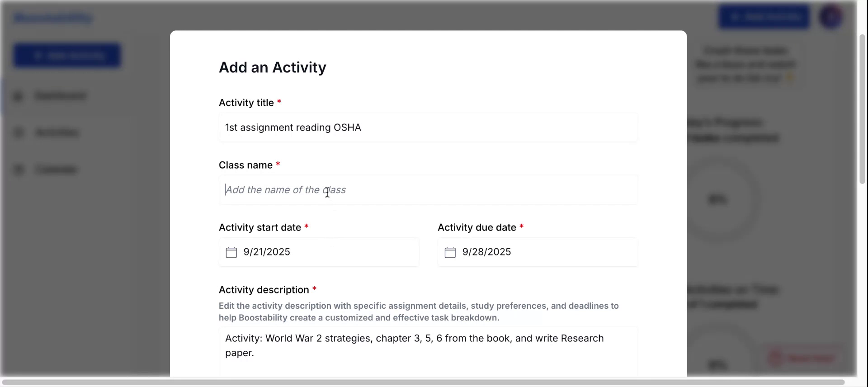This screenshot has width=868, height=387.
Task: Click the blurred Dashboard sidebar icon
Action: tap(18, 96)
